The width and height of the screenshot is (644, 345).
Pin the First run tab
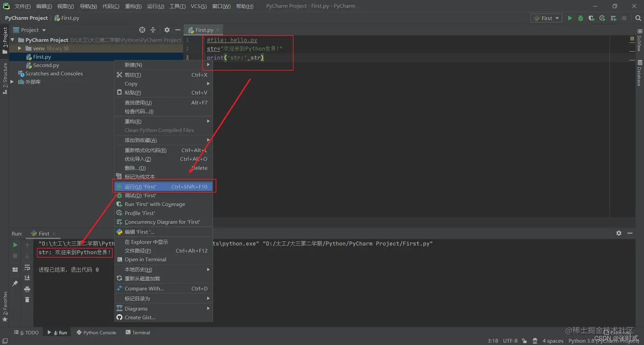[x=15, y=283]
